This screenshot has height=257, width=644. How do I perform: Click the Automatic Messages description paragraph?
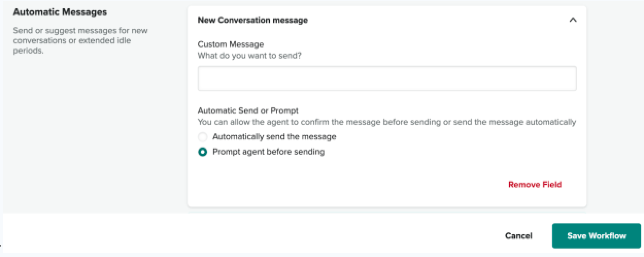(x=80, y=40)
